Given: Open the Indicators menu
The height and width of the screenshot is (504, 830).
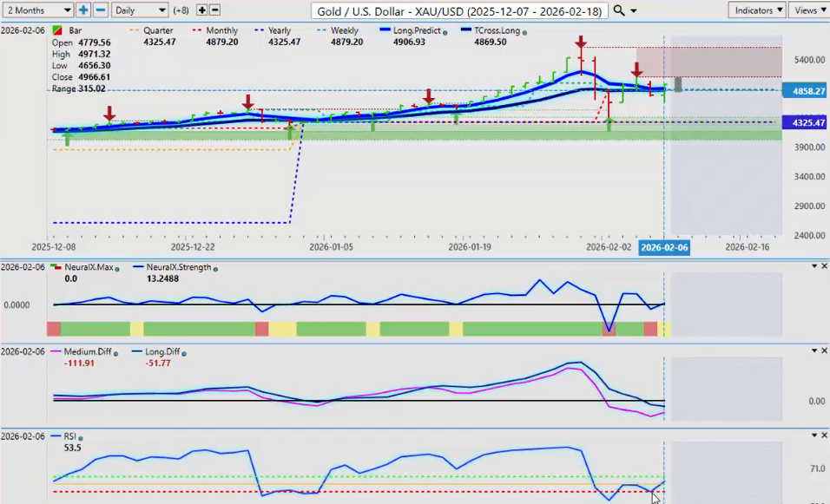Looking at the screenshot, I should (x=757, y=10).
